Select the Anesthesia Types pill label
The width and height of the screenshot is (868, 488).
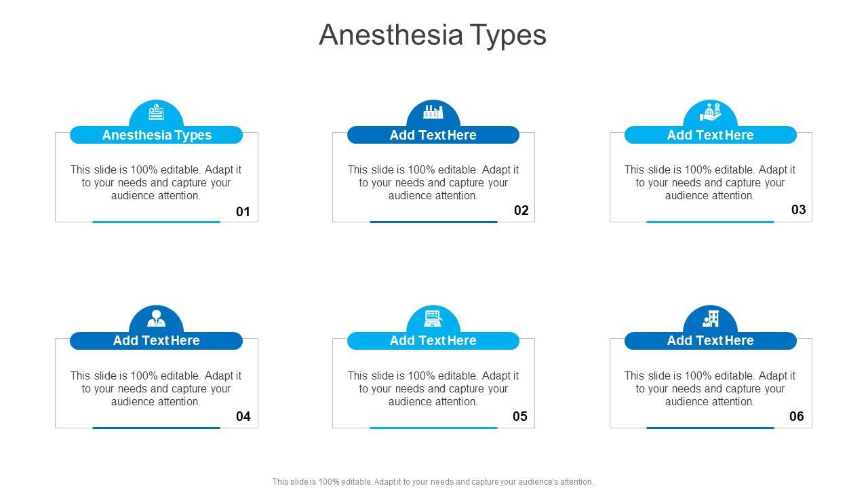tap(157, 135)
